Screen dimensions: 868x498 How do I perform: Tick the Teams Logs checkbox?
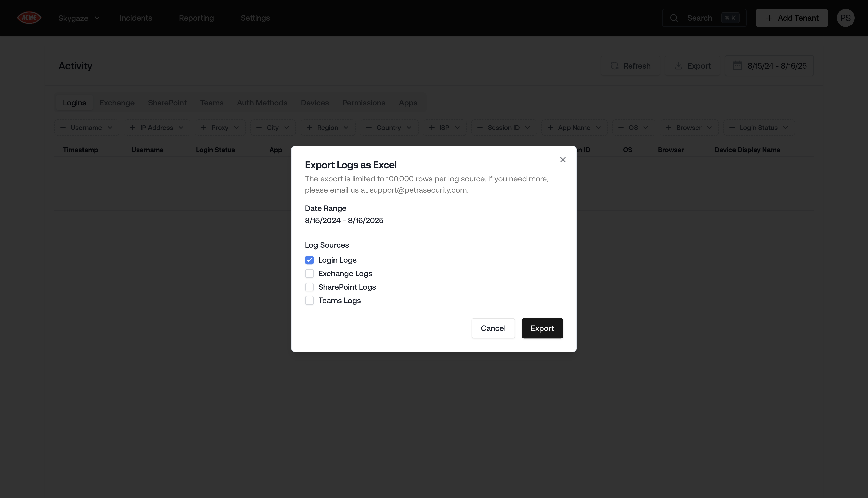[309, 300]
